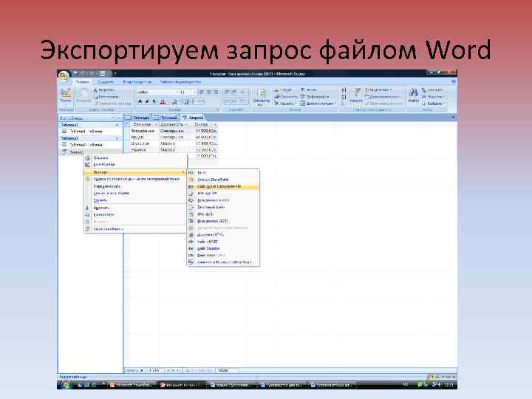Click the Удалить record button in ribbon
The width and height of the screenshot is (532, 399).
[x=284, y=103]
